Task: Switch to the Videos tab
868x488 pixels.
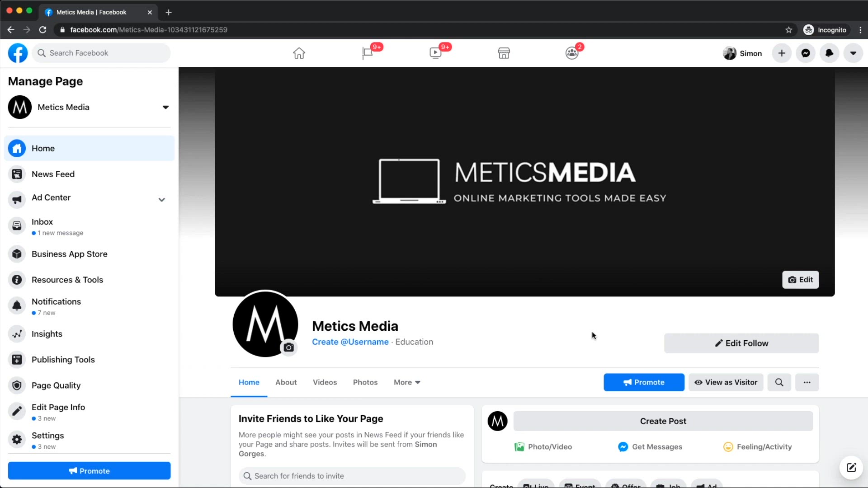Action: click(325, 382)
